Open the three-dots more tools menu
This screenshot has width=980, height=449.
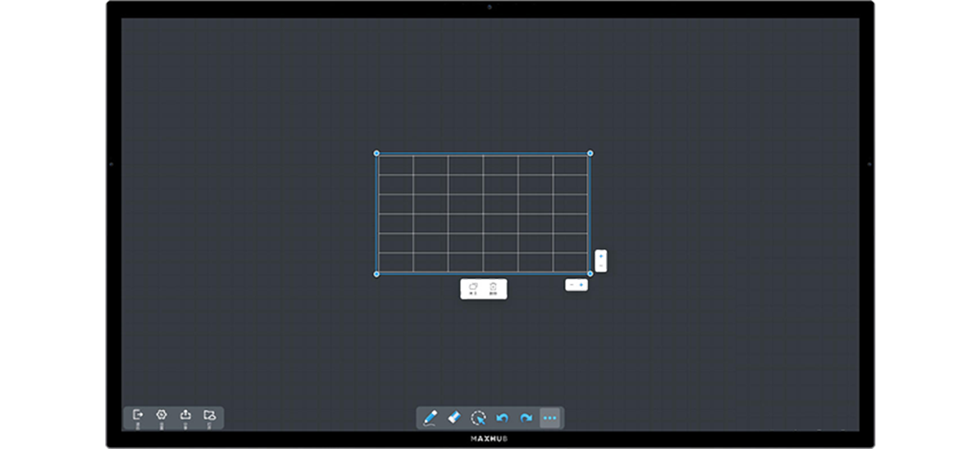pos(550,417)
